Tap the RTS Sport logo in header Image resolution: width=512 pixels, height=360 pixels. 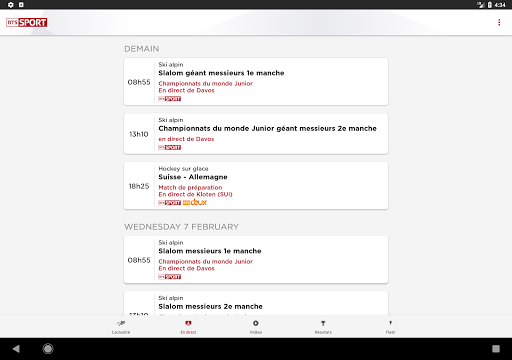[27, 22]
